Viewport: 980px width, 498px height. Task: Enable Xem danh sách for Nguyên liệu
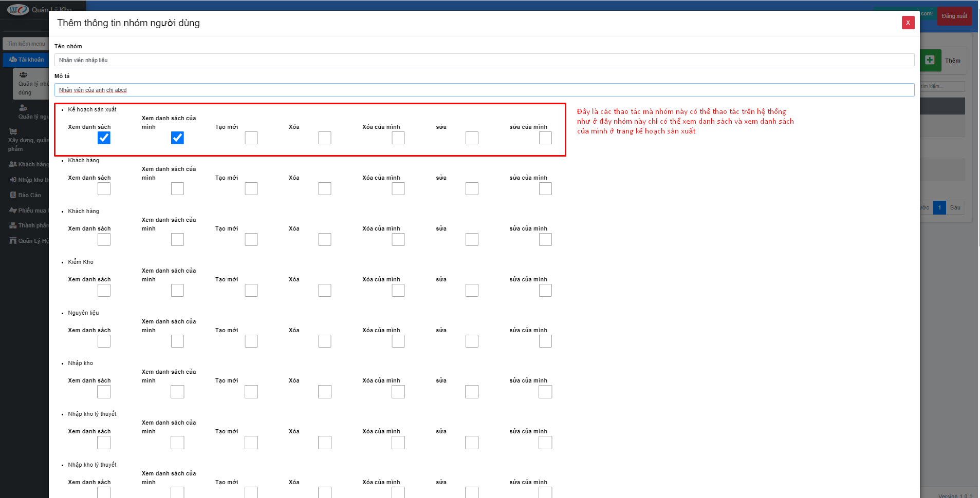click(x=104, y=341)
